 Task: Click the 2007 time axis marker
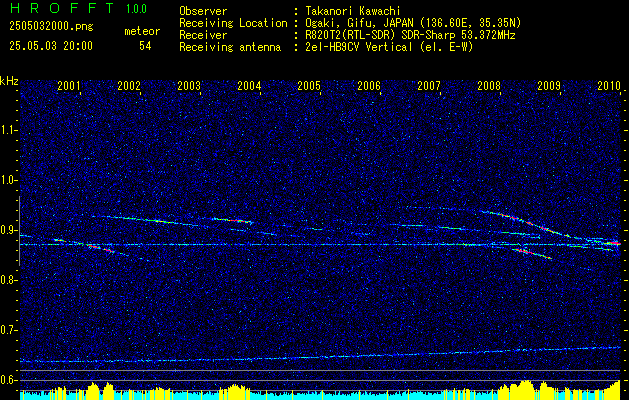(x=429, y=85)
